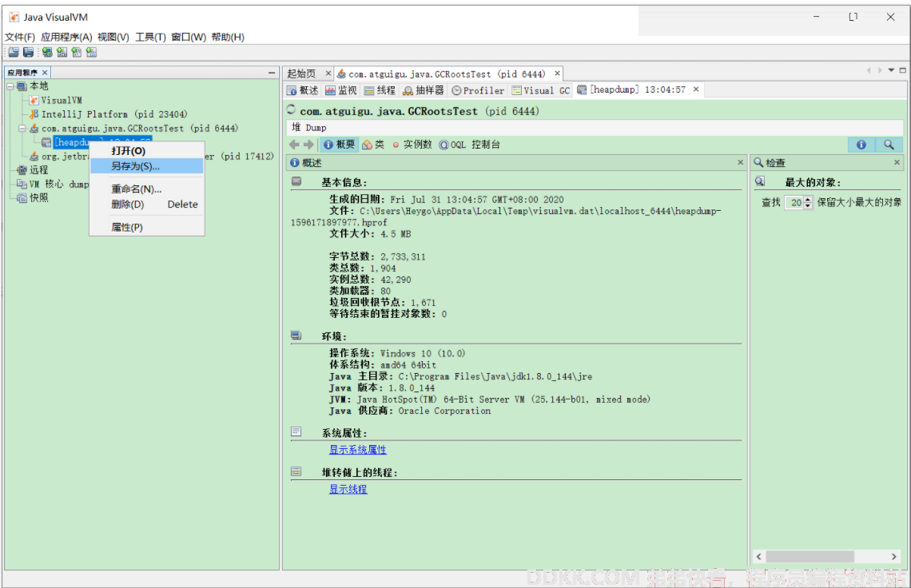Maximize the editor tab area

903,70
